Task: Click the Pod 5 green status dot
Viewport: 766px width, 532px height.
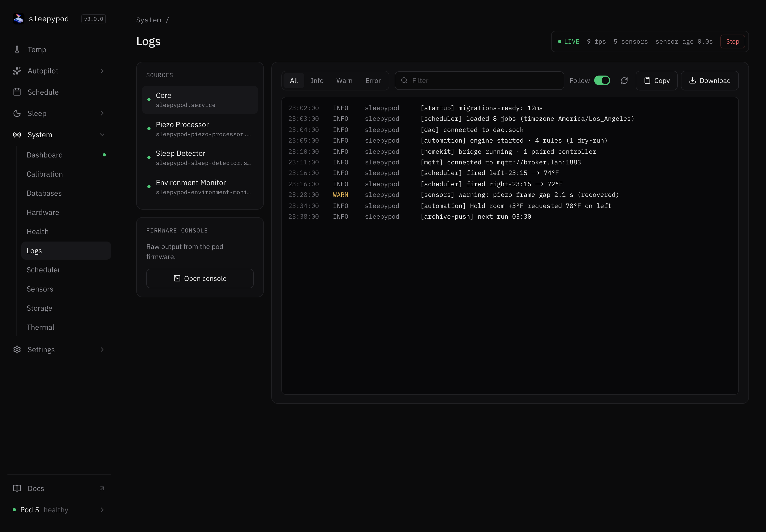Action: [14, 510]
